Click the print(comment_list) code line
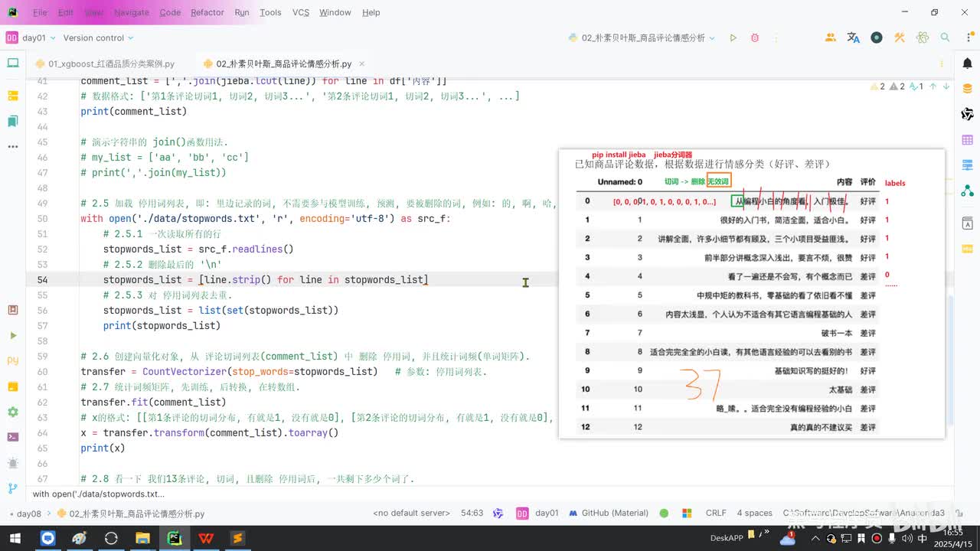Viewport: 980px width, 551px height. [134, 111]
